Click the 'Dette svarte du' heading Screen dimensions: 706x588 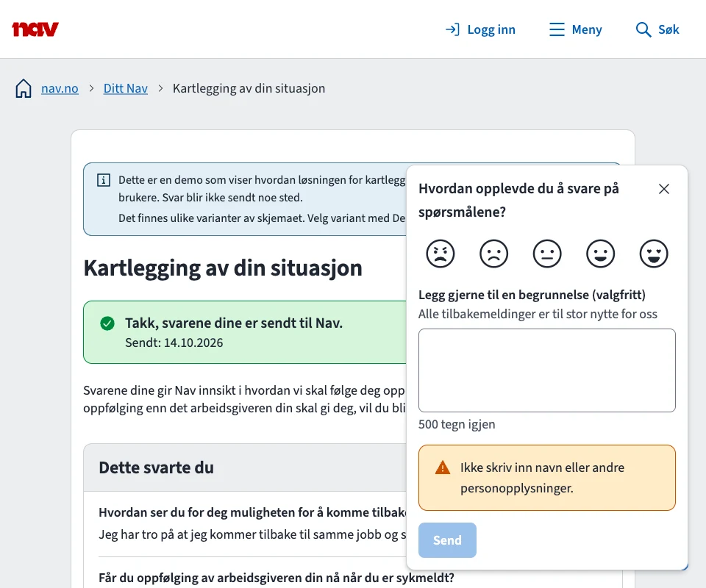click(x=156, y=468)
